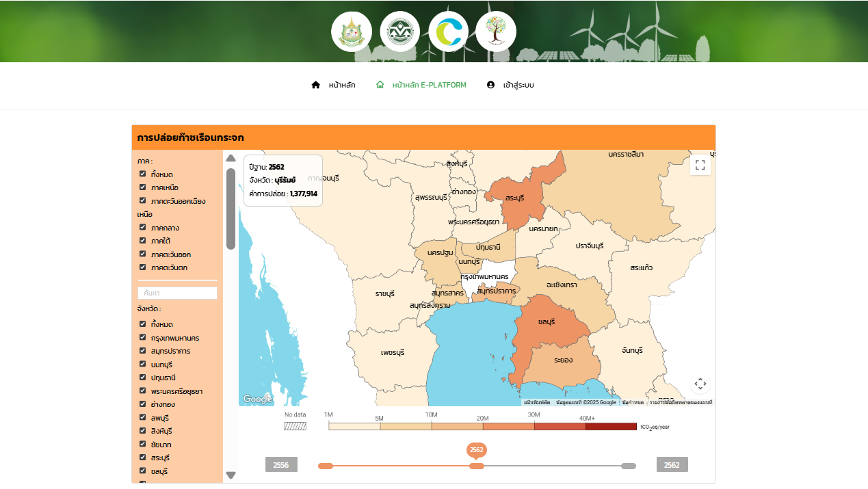Uncheck the นนทบุรี province checkbox
The width and height of the screenshot is (868, 489).
tap(143, 364)
